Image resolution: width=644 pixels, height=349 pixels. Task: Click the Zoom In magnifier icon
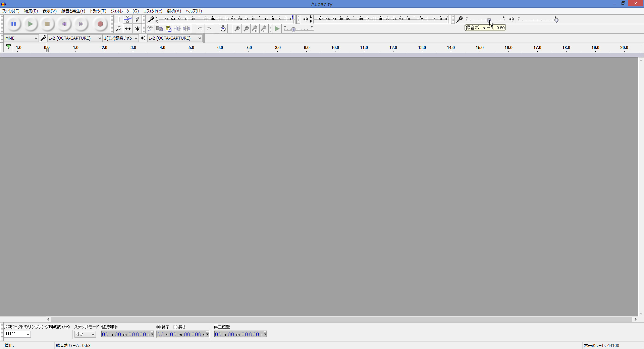pyautogui.click(x=236, y=29)
